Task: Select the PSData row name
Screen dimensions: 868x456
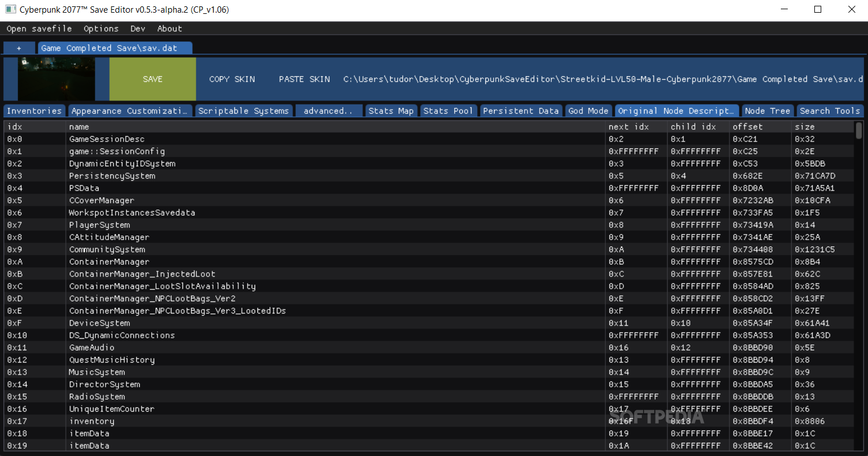Action: 84,188
